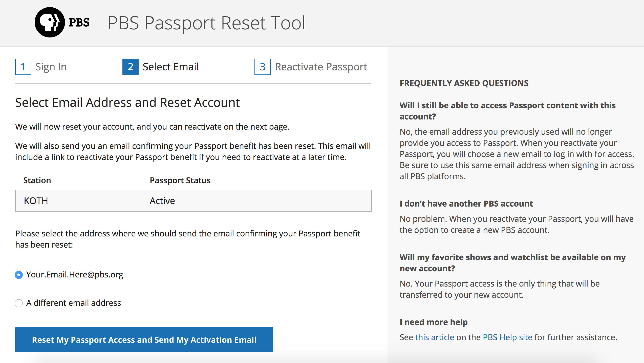Click the number 1 step box
Image resolution: width=644 pixels, height=363 pixels.
pos(23,67)
